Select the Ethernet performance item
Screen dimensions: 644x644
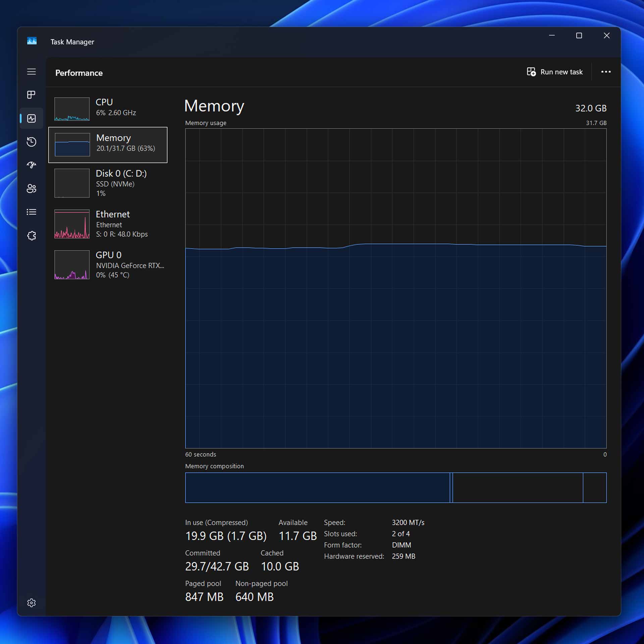(x=108, y=224)
